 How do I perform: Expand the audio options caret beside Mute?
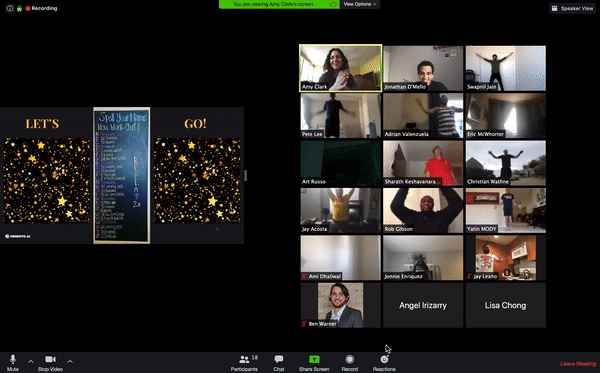click(31, 361)
